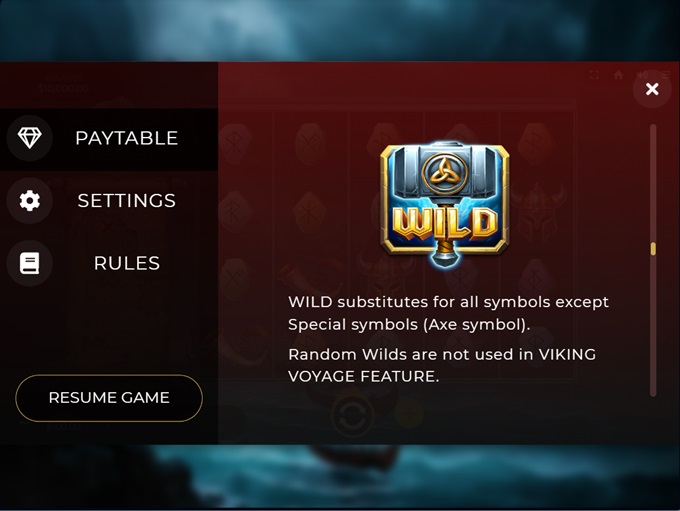Click the dimmed spin arrows button
680x511 pixels.
352,416
